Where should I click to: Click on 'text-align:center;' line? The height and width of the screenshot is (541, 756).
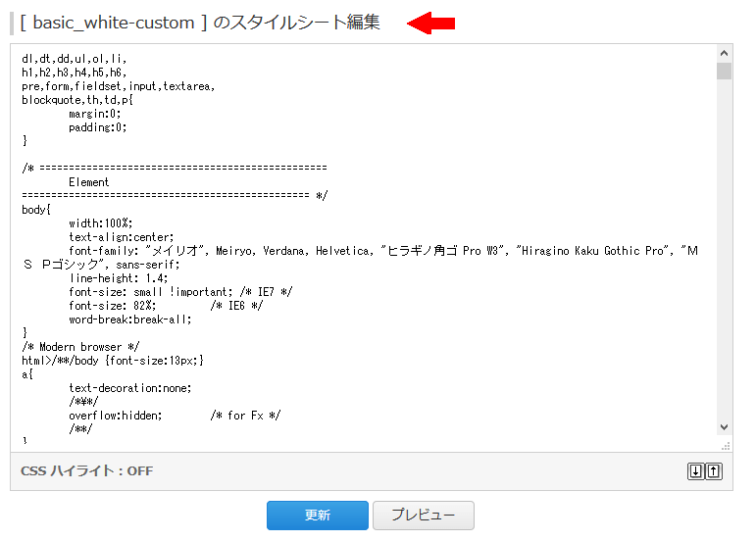[121, 237]
